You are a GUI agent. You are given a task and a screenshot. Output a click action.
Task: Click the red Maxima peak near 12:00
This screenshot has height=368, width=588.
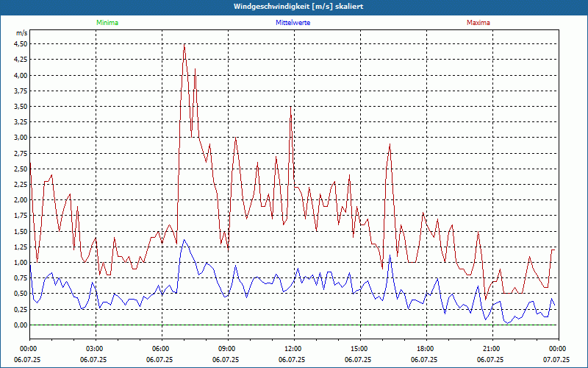tap(290, 107)
